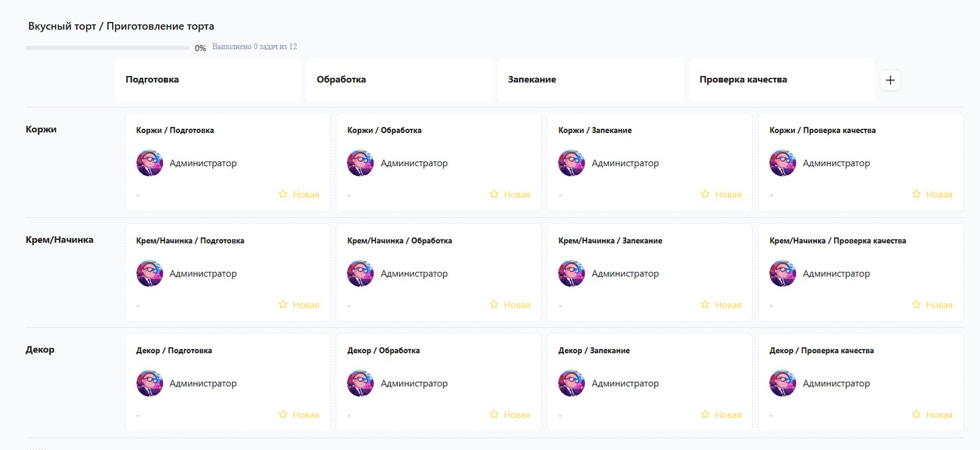This screenshot has width=980, height=450.
Task: Select the Декор row label
Action: 40,349
